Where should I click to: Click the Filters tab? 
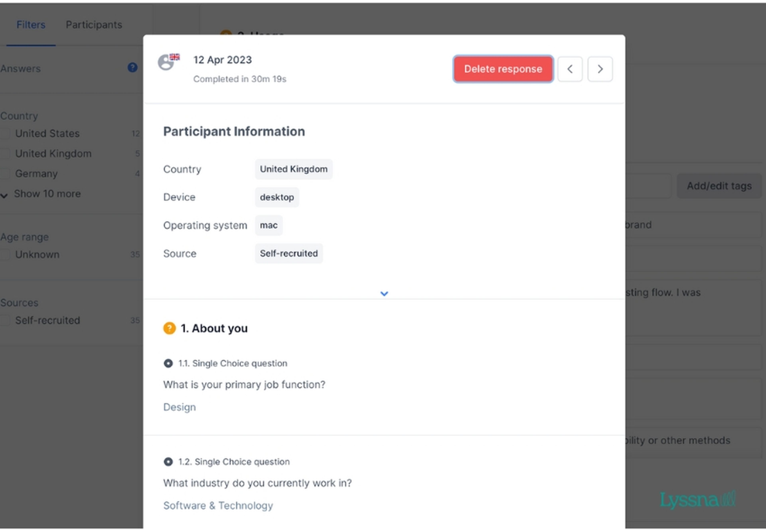pos(32,25)
